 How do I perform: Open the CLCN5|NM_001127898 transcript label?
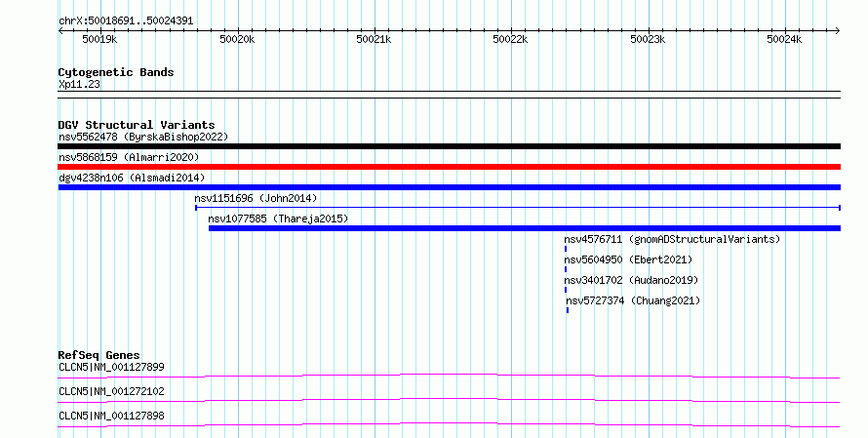pyautogui.click(x=111, y=416)
